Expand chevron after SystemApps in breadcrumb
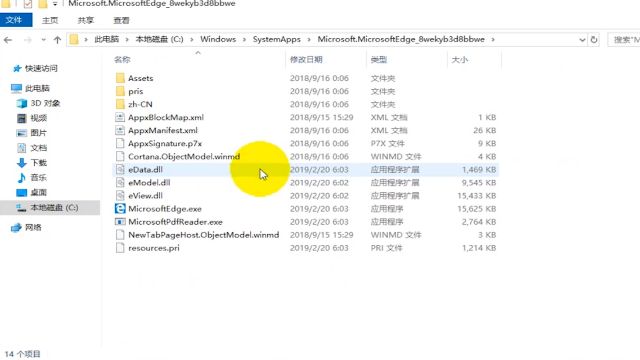This screenshot has width=640, height=360. (x=309, y=40)
